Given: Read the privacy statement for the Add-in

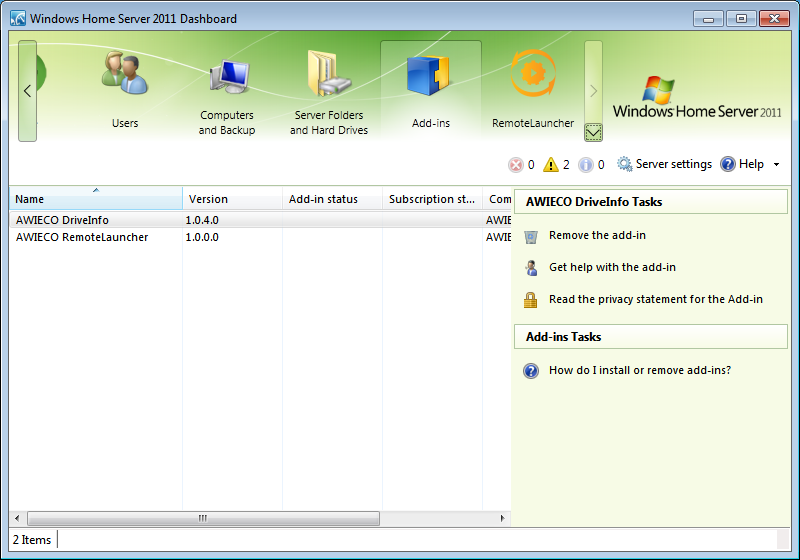Looking at the screenshot, I should [656, 299].
